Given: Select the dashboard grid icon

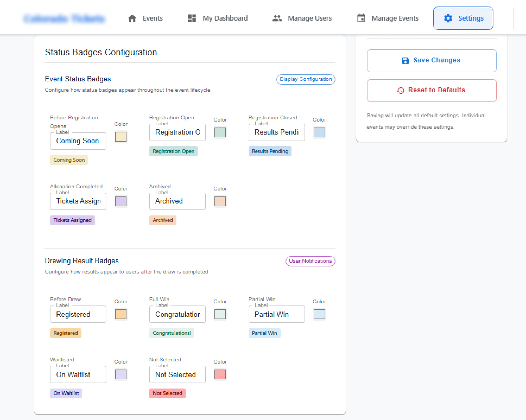Looking at the screenshot, I should (x=192, y=18).
